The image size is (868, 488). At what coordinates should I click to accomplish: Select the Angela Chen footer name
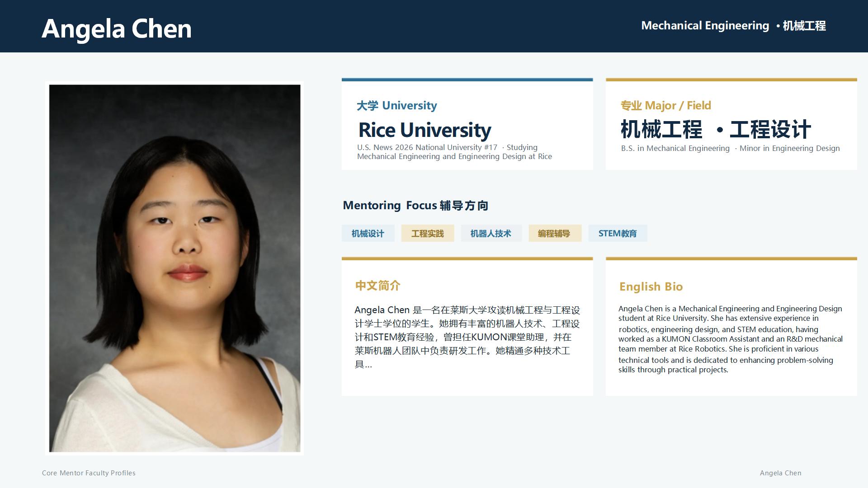(780, 473)
